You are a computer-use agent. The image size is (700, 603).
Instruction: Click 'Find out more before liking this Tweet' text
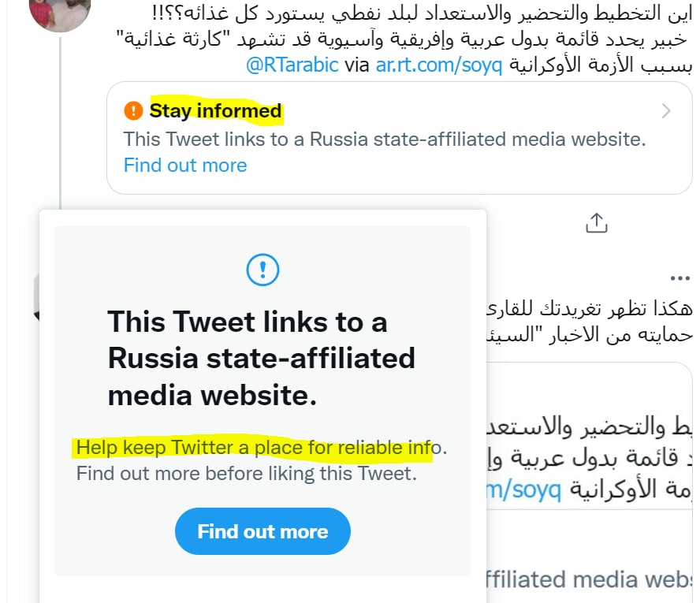246,475
